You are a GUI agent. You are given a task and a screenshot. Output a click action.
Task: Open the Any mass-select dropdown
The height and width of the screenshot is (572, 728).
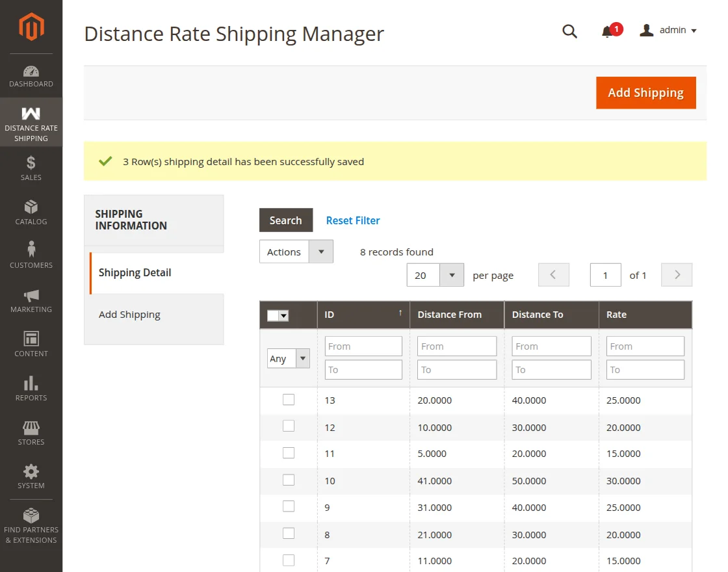pyautogui.click(x=288, y=358)
